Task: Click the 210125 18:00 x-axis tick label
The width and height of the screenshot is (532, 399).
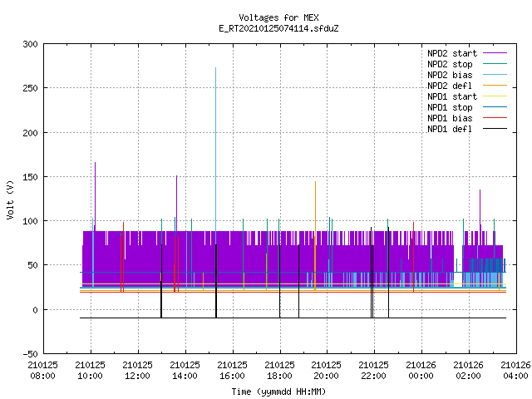Action: click(x=279, y=371)
